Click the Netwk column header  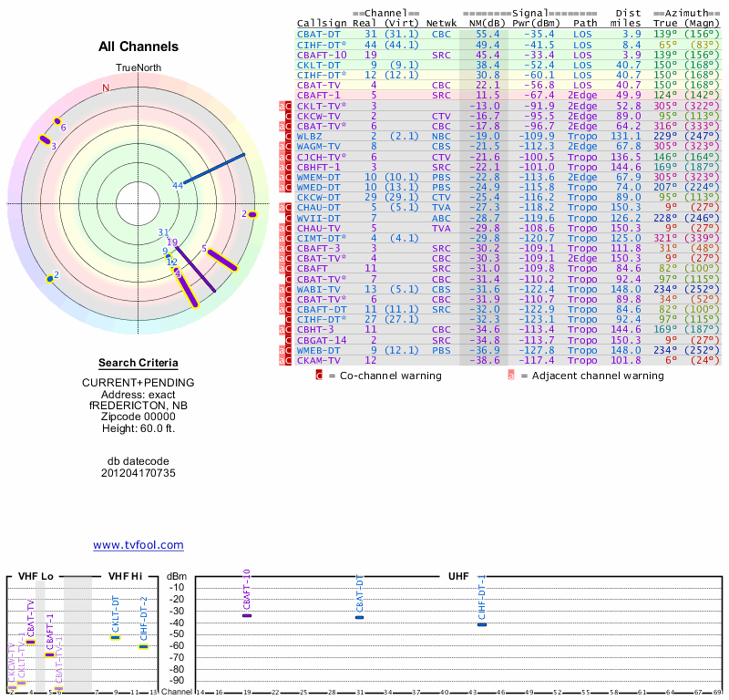[442, 23]
